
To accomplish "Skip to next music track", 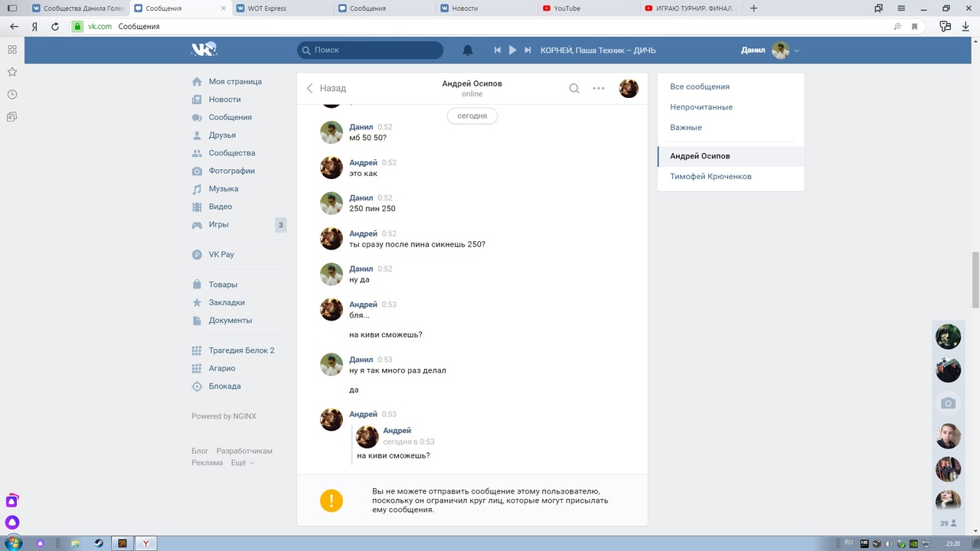I will pyautogui.click(x=528, y=51).
